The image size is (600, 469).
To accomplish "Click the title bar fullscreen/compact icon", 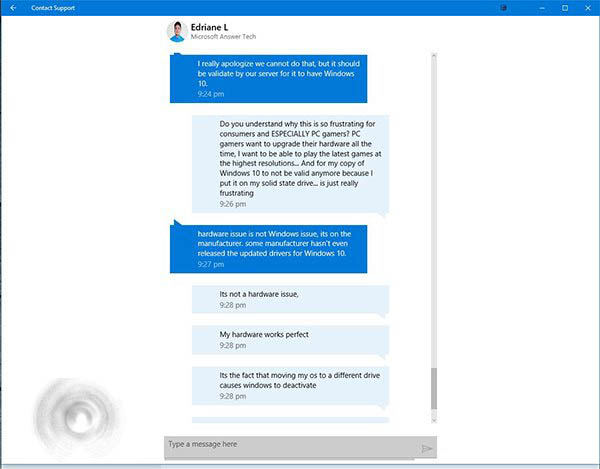I will [x=504, y=8].
